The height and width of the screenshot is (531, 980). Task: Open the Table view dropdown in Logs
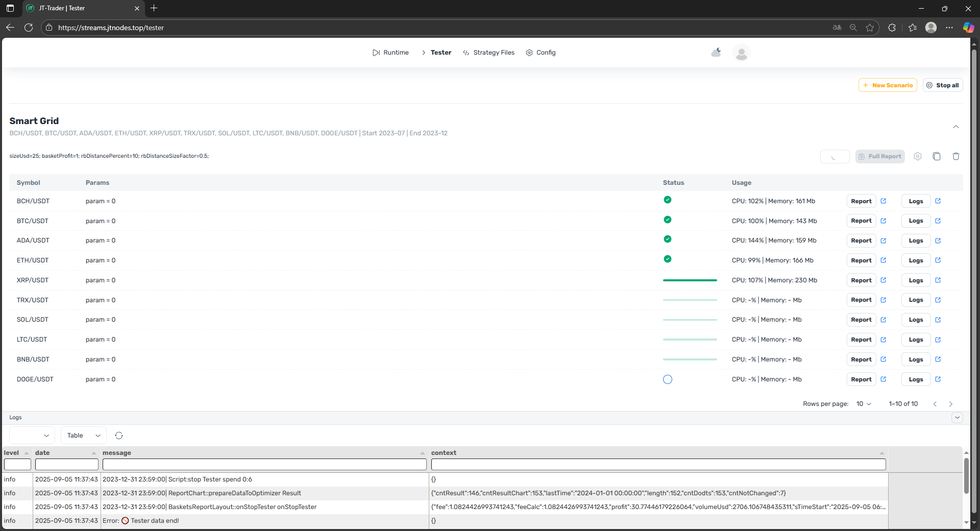pos(84,436)
